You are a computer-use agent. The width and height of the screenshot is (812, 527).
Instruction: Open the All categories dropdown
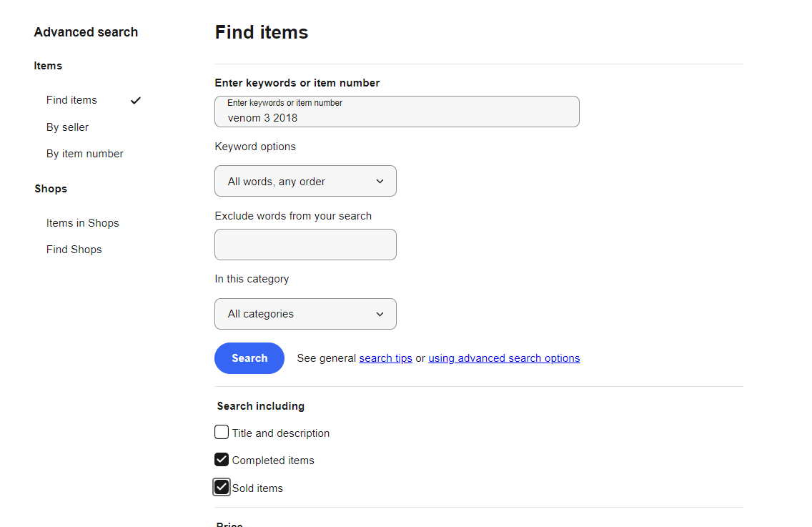point(305,313)
